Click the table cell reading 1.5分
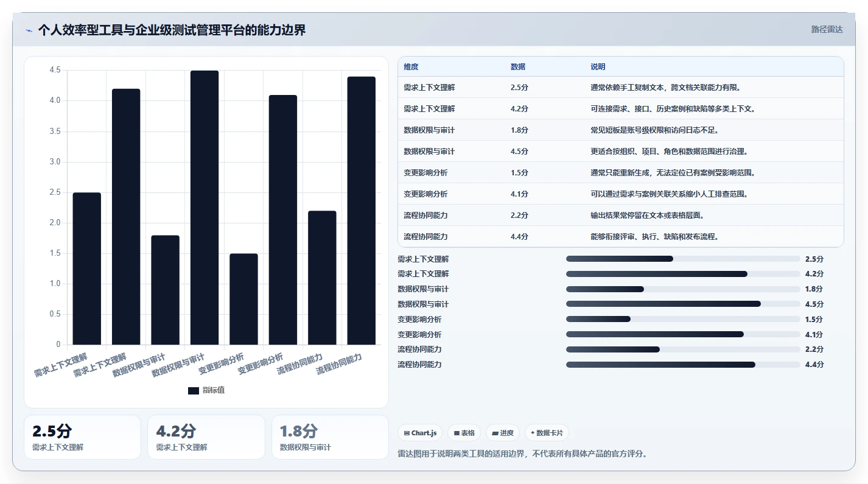This screenshot has height=484, width=868. 519,173
